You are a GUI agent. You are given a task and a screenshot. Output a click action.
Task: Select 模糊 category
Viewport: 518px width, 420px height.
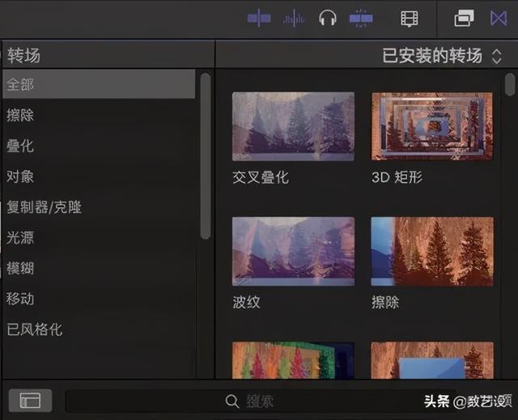coord(99,268)
